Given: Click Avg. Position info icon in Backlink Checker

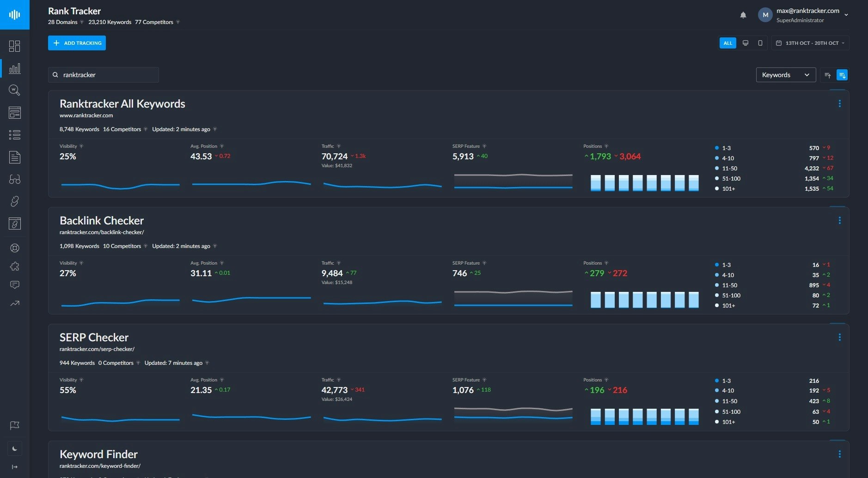Looking at the screenshot, I should 222,263.
